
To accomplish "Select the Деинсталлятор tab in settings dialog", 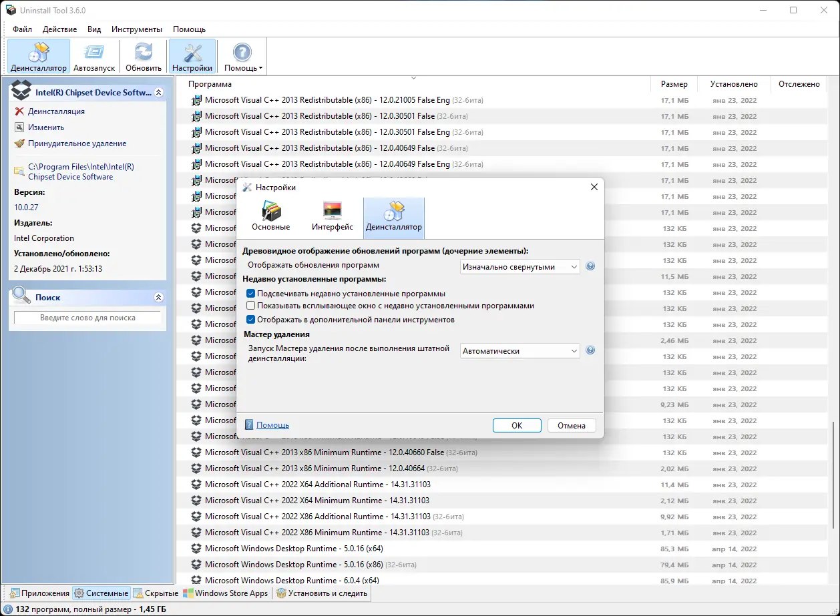I will click(394, 216).
